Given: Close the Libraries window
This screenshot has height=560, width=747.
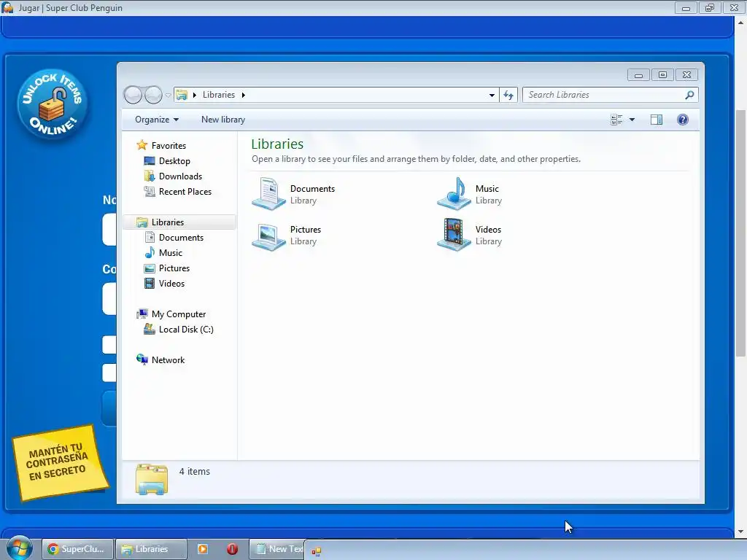Looking at the screenshot, I should point(686,75).
